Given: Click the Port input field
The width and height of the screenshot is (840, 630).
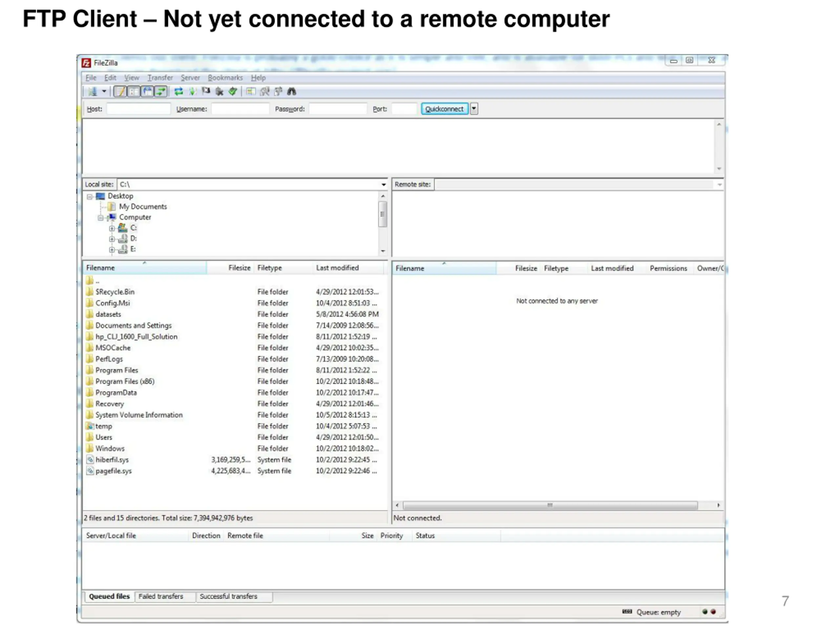Looking at the screenshot, I should click(404, 109).
